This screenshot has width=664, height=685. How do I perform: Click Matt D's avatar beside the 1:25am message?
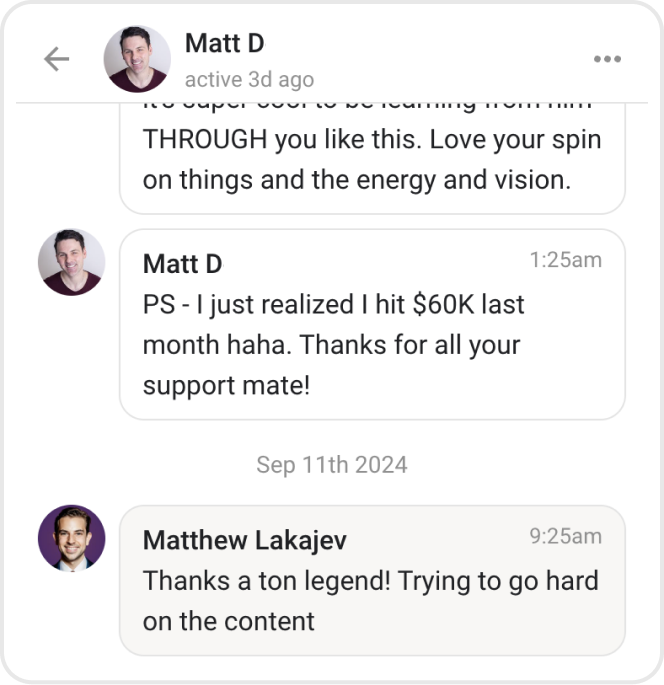pos(71,262)
